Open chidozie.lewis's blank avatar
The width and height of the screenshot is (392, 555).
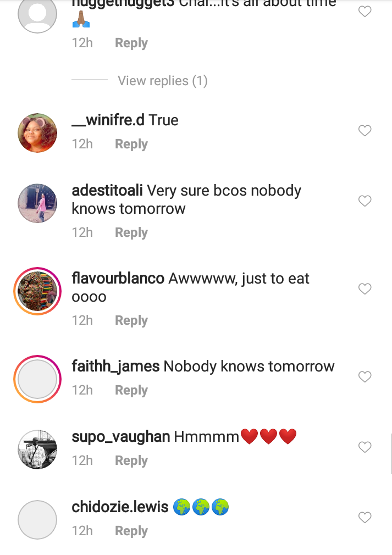click(x=37, y=520)
